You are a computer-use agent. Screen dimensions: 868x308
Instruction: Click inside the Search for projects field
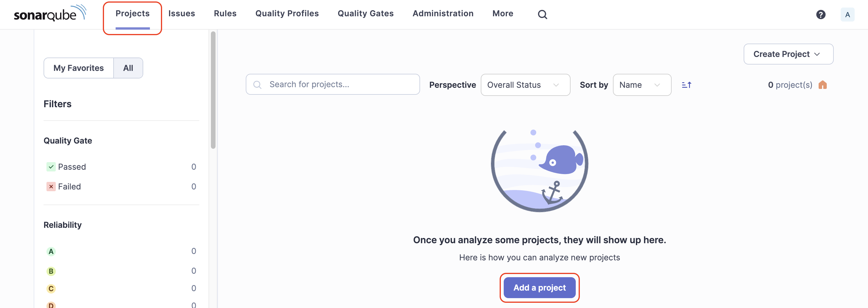[333, 84]
